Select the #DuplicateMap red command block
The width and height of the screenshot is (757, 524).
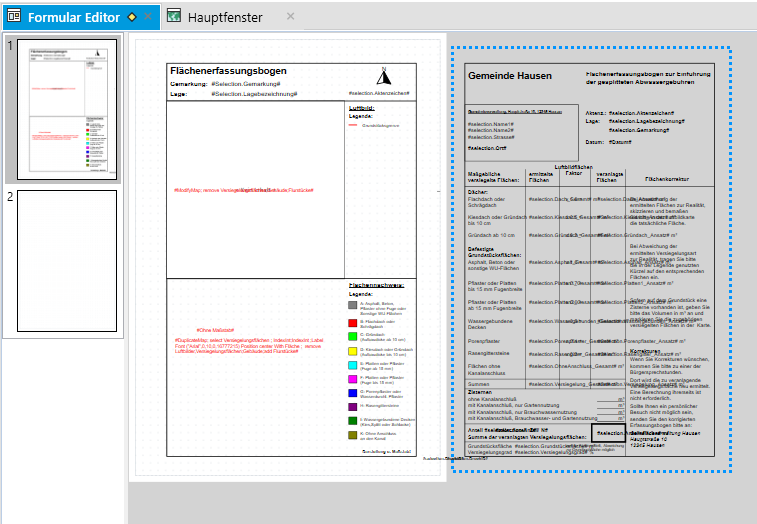(249, 346)
